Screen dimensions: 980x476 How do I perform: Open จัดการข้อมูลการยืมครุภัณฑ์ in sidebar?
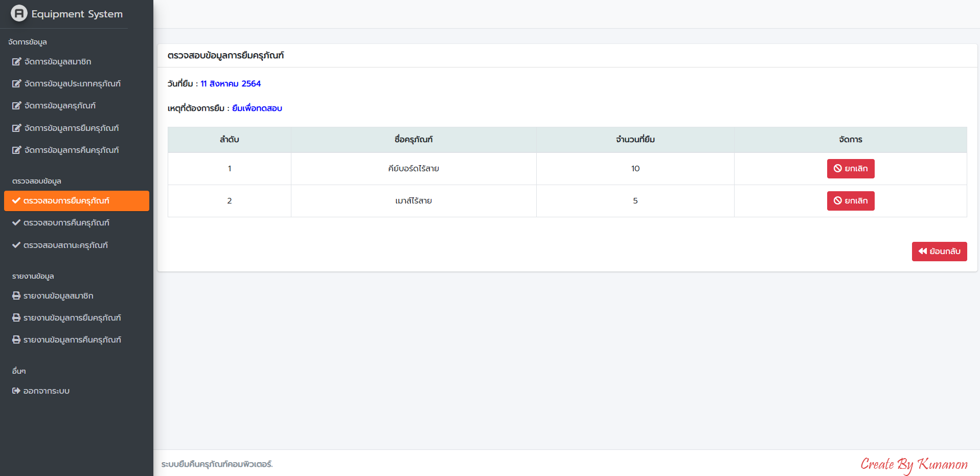click(71, 128)
